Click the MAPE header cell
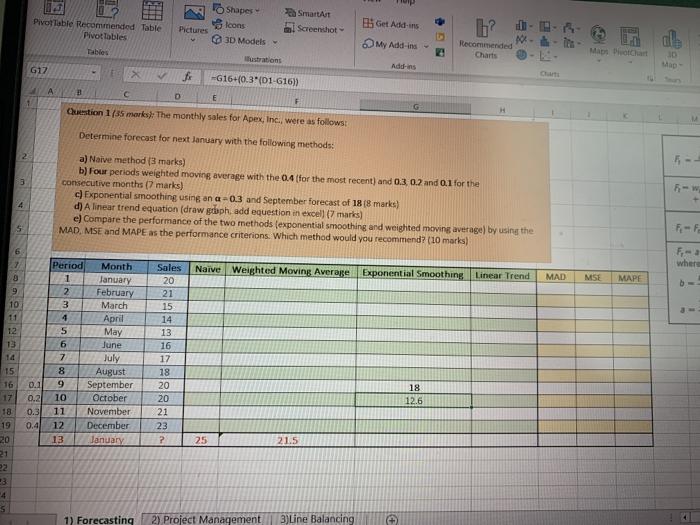 coord(629,278)
